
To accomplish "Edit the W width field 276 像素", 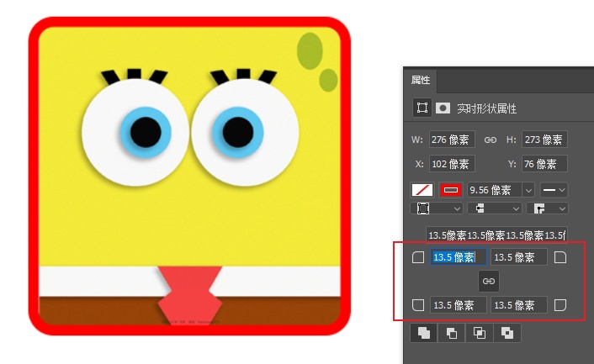I will pos(452,140).
